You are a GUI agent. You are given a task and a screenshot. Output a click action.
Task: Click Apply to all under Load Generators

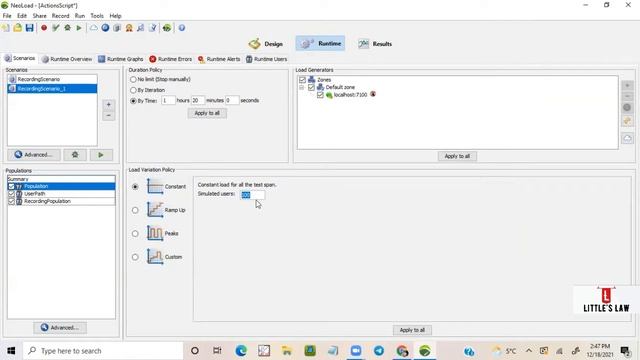point(457,156)
